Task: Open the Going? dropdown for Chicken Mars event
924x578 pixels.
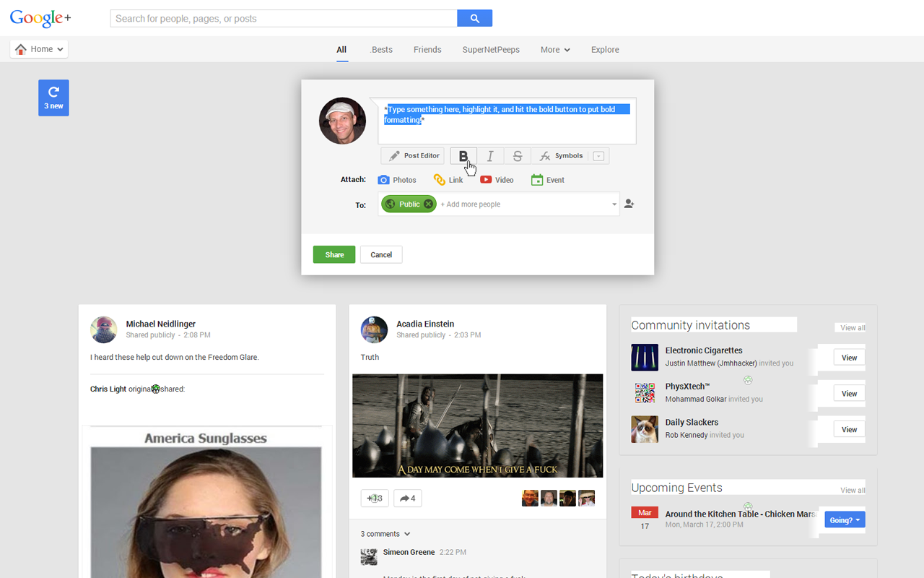Action: (843, 519)
